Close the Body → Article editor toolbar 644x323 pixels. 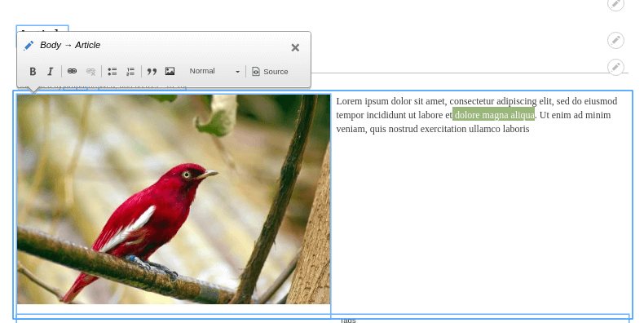(295, 47)
